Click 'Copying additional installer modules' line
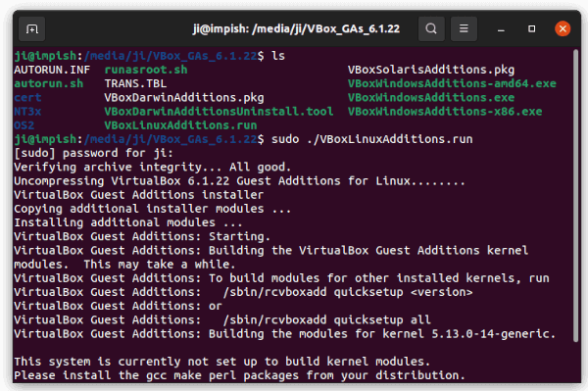 click(x=153, y=209)
